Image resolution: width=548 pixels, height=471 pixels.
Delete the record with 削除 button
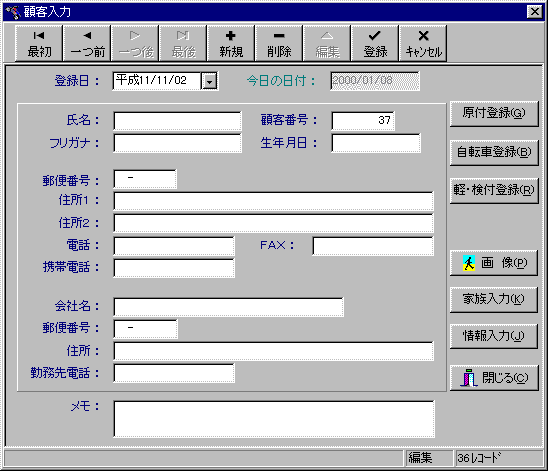click(279, 43)
